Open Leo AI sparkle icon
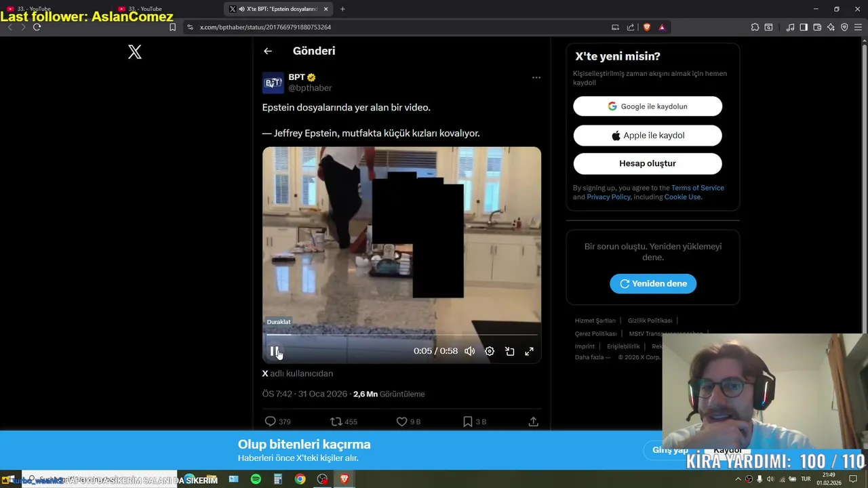 pyautogui.click(x=831, y=27)
